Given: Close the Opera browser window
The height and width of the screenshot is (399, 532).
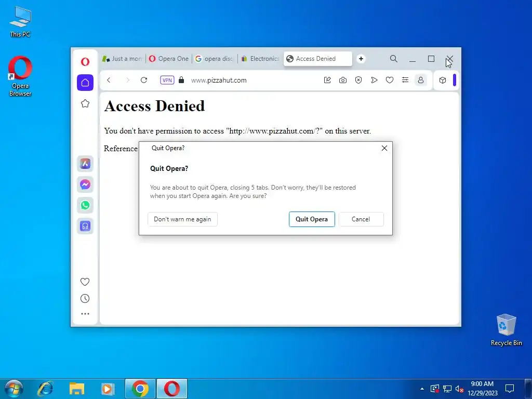Looking at the screenshot, I should 450,59.
